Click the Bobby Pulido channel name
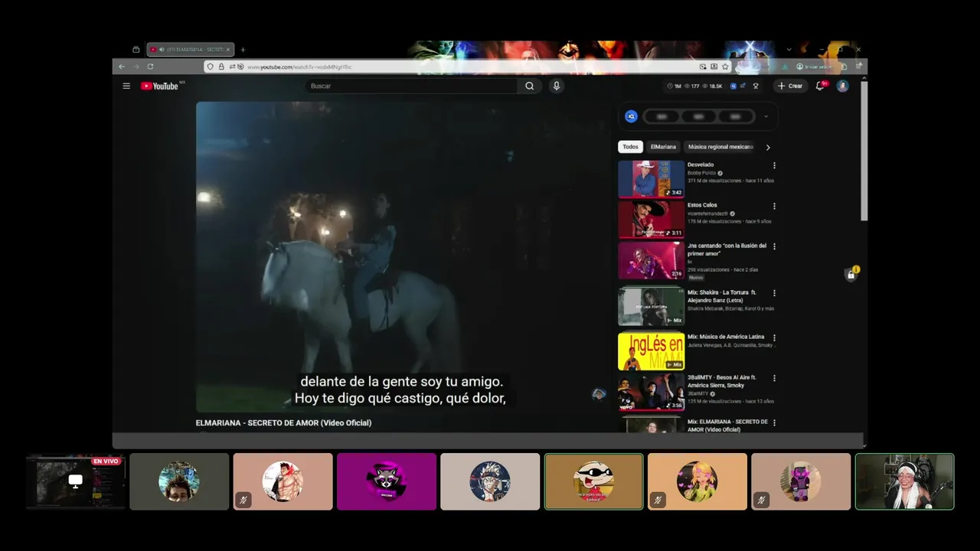The width and height of the screenshot is (980, 551). pos(701,173)
